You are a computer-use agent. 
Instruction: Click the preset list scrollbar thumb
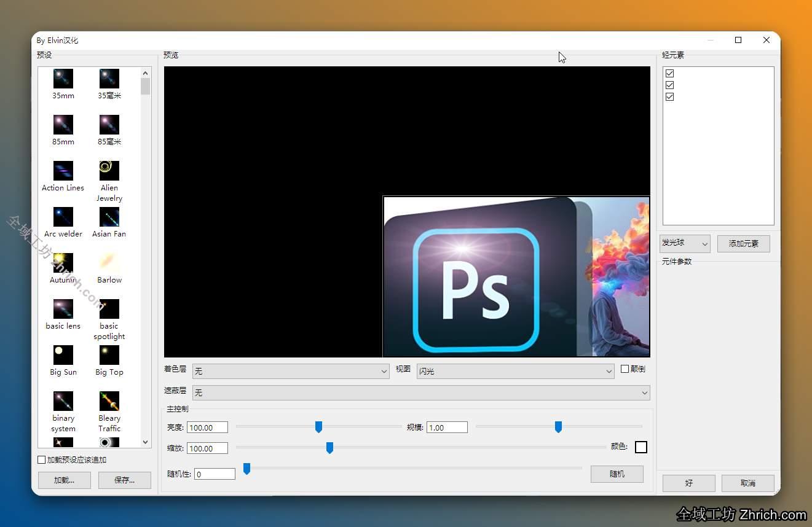click(146, 86)
